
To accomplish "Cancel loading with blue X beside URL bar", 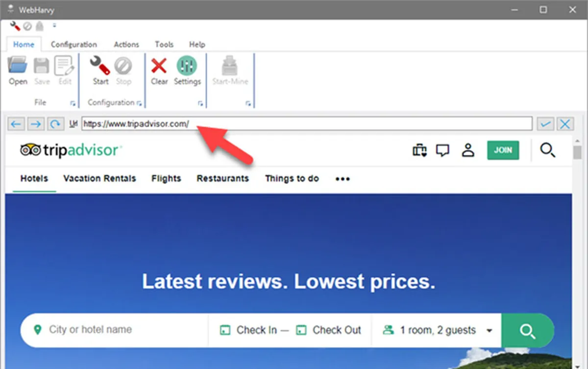I will coord(565,124).
